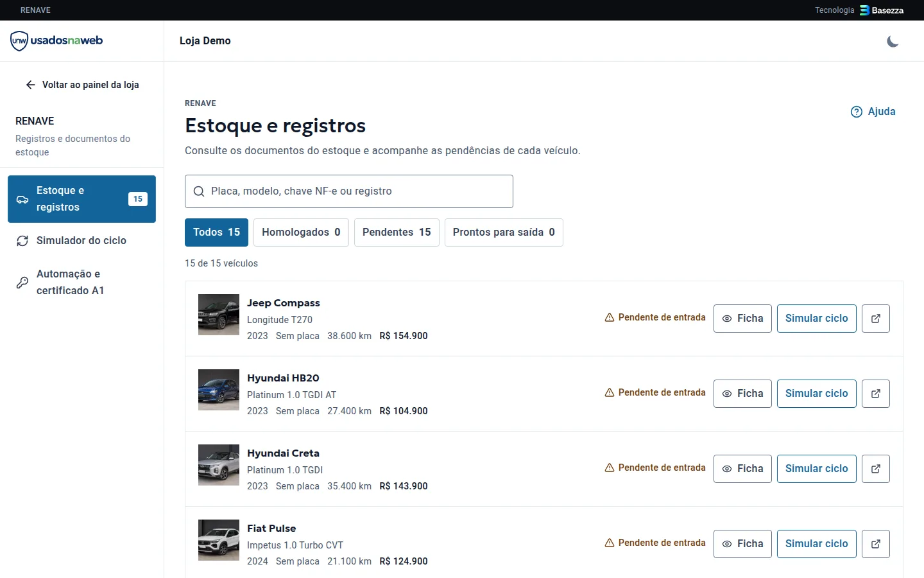Select the Estoque e registros sidebar item
Viewport: 924px width, 578px height.
(x=81, y=199)
